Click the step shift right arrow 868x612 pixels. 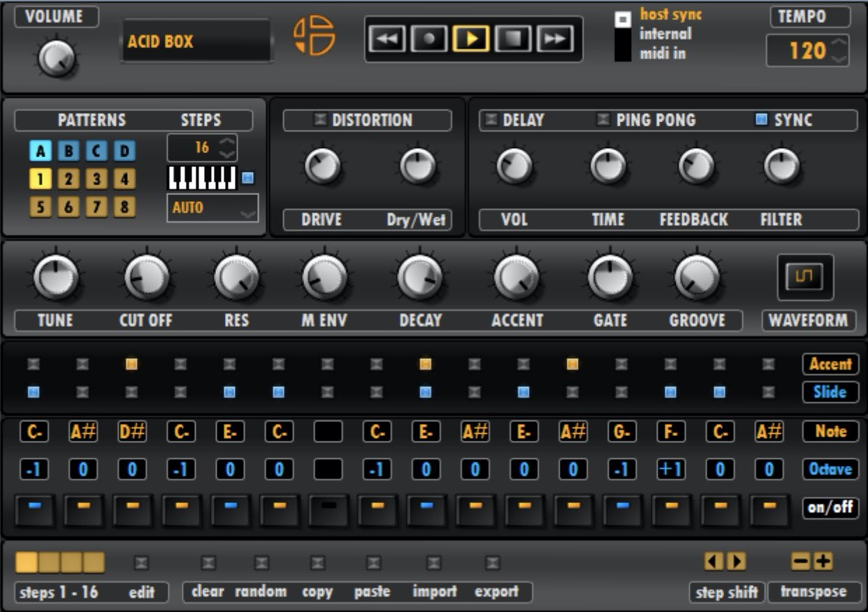(737, 561)
